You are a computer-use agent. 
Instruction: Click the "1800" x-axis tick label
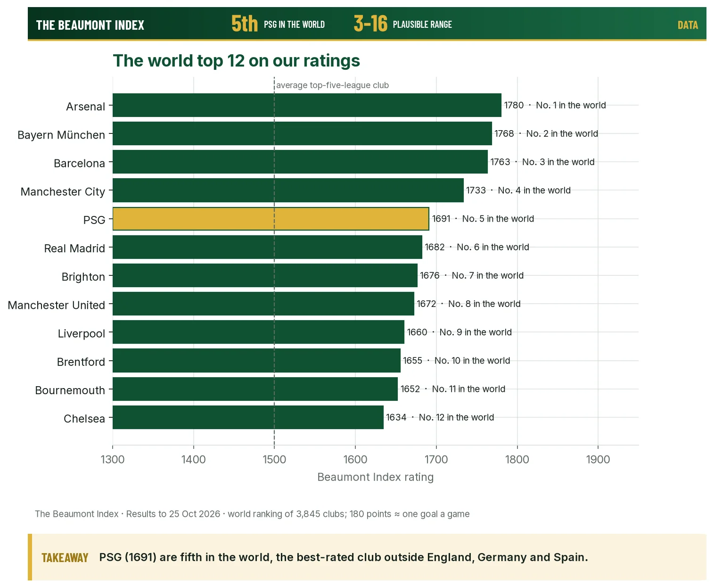[x=517, y=460]
